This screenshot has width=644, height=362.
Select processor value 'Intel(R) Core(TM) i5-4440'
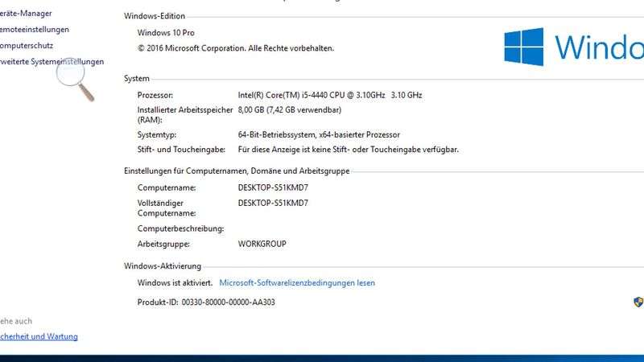click(330, 95)
